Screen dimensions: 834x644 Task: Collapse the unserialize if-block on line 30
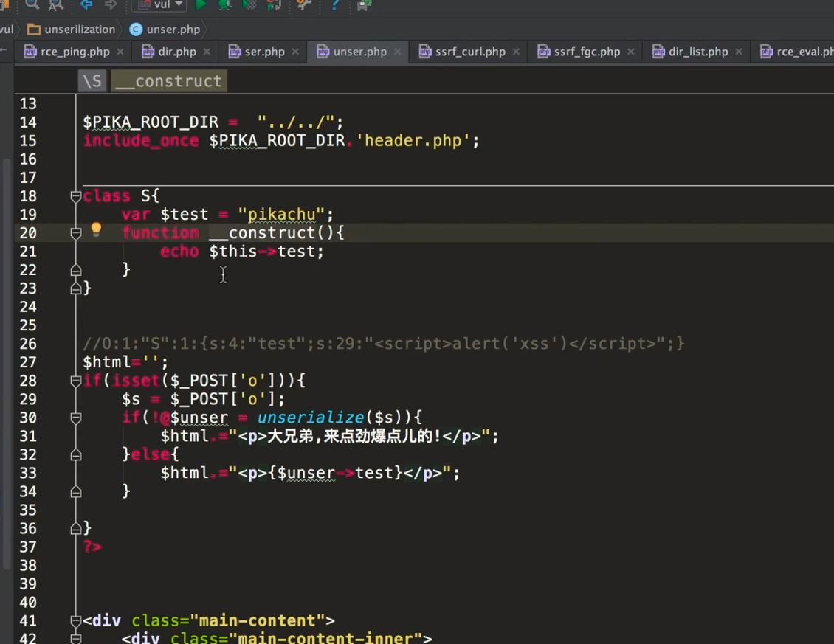[x=76, y=418]
